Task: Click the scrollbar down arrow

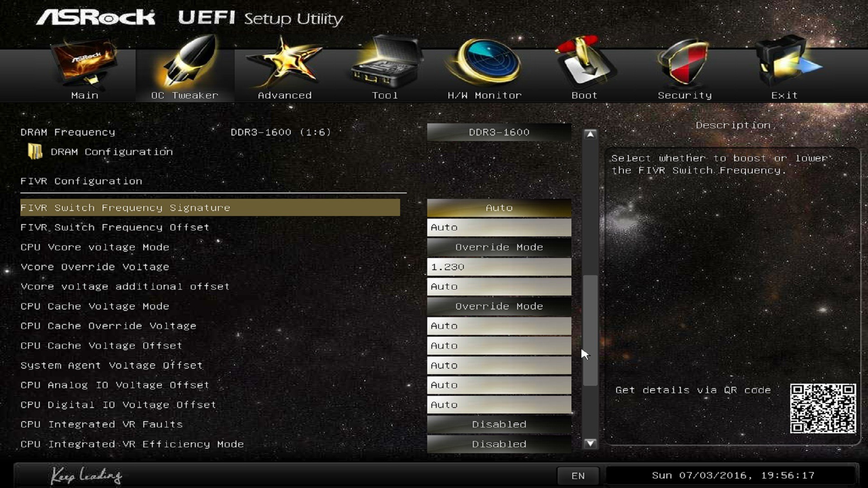Action: point(590,443)
